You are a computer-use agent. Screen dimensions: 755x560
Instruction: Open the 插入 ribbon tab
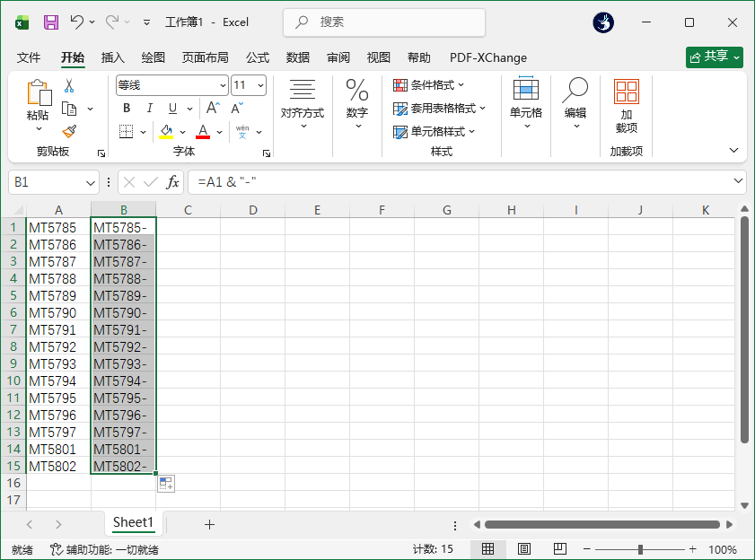112,57
